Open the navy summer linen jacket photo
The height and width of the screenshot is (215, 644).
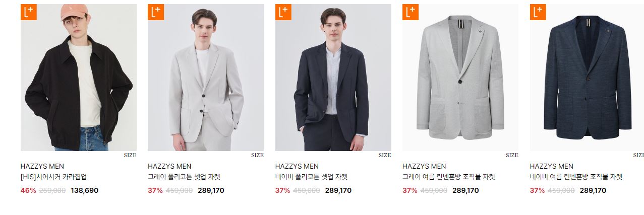click(587, 78)
